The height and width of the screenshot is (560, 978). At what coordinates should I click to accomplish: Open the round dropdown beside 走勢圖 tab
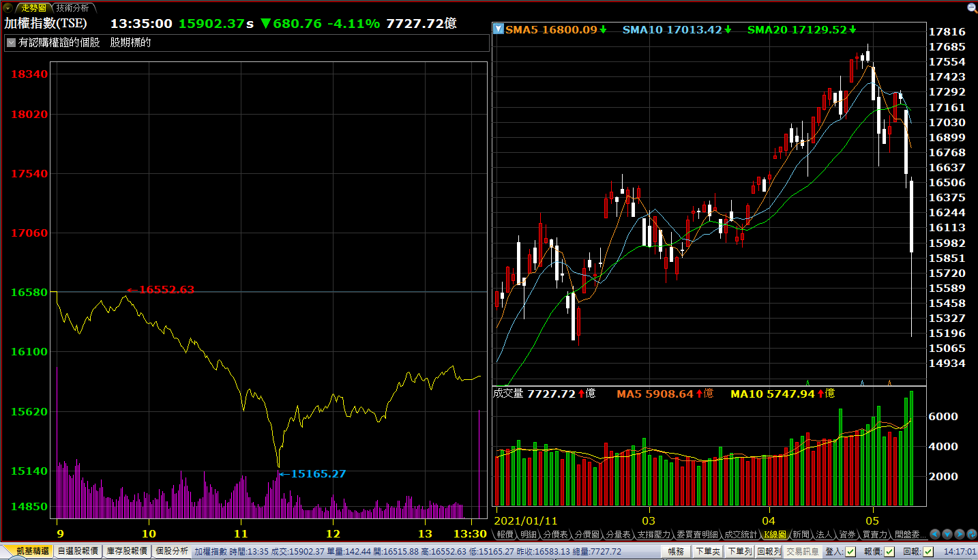click(8, 8)
